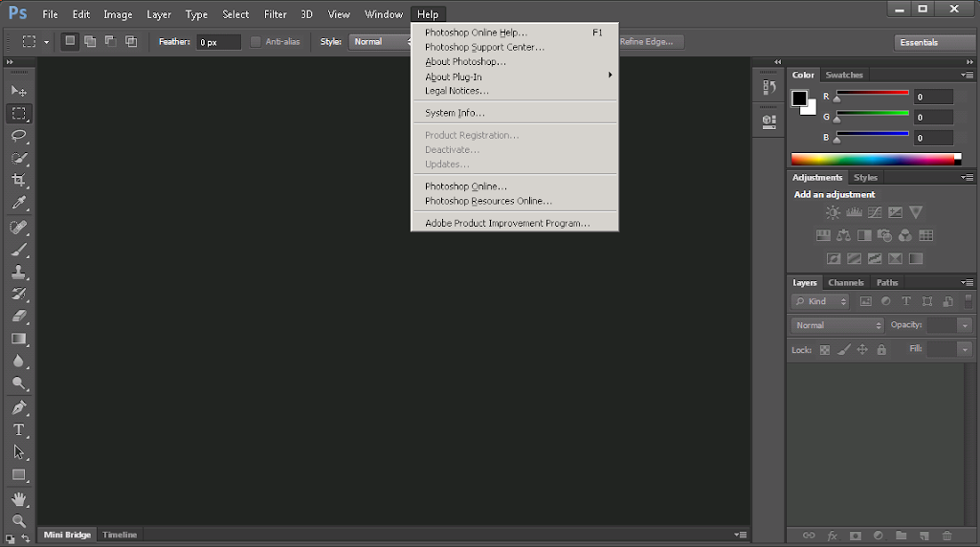Select the Dodge tool
Image resolution: width=980 pixels, height=547 pixels.
coord(19,383)
